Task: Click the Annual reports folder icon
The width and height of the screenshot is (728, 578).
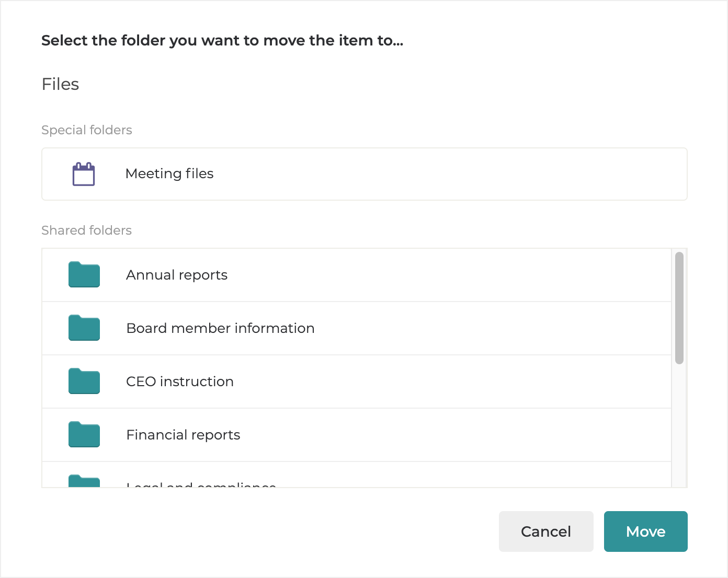Action: (x=84, y=275)
